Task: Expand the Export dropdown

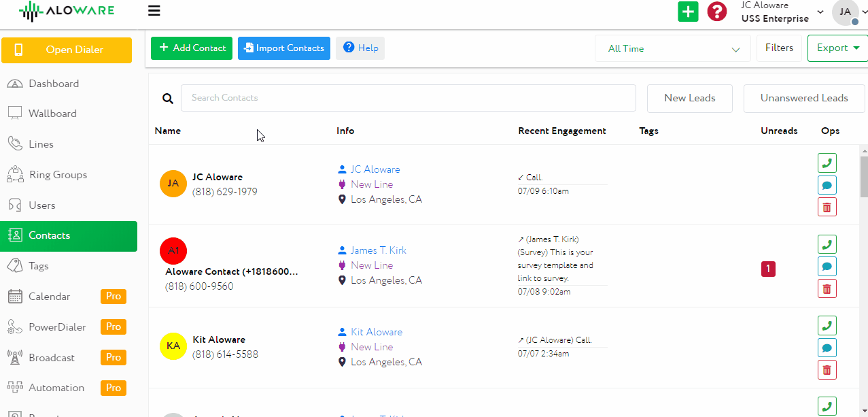Action: 837,48
